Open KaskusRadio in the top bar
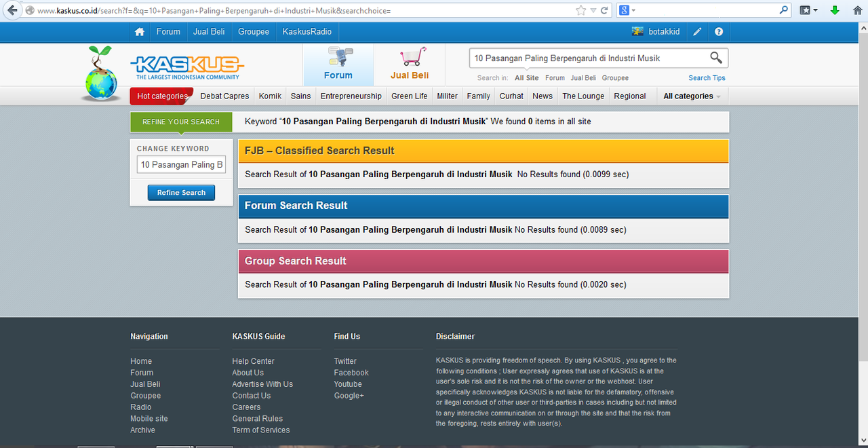The width and height of the screenshot is (868, 448). coord(307,32)
